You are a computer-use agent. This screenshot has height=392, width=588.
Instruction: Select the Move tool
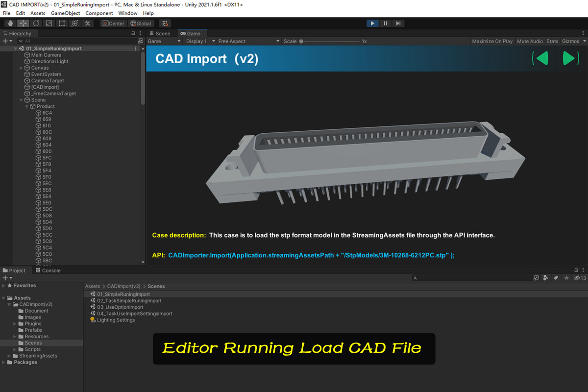tap(23, 23)
